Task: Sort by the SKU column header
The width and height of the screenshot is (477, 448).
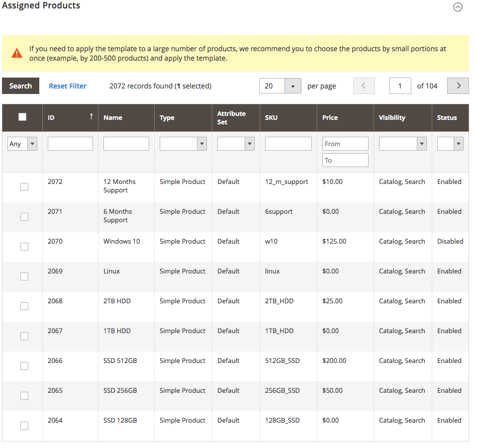Action: (x=288, y=118)
